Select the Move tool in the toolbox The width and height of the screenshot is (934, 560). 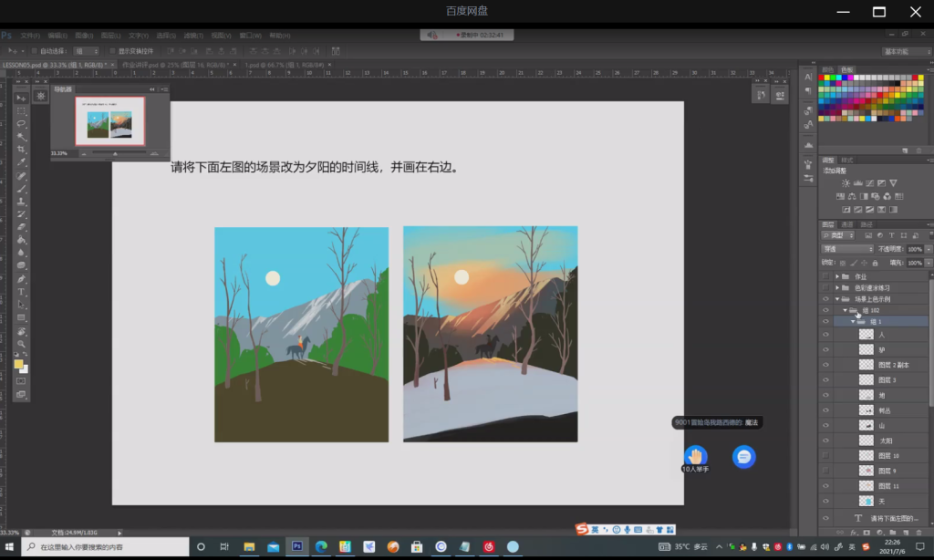coord(22,97)
